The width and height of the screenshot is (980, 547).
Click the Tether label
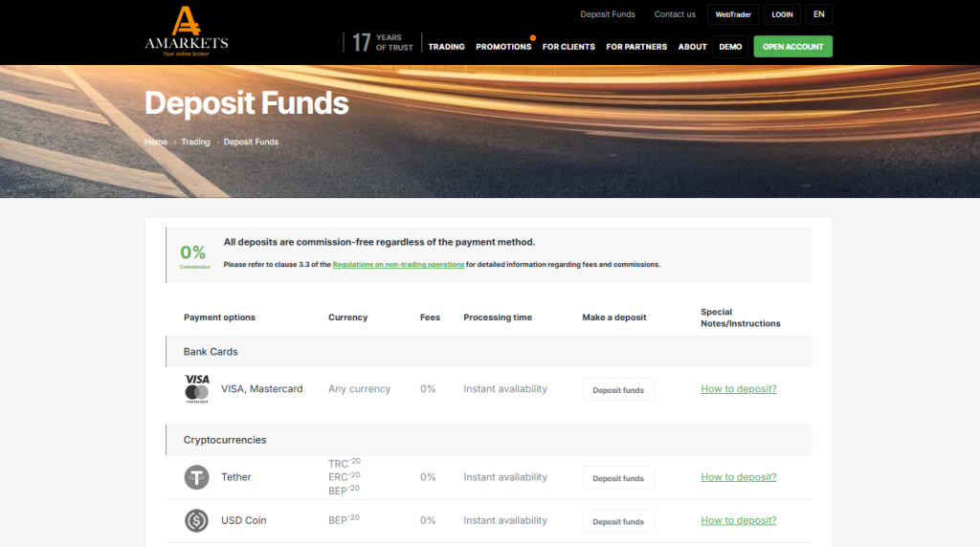click(x=235, y=477)
